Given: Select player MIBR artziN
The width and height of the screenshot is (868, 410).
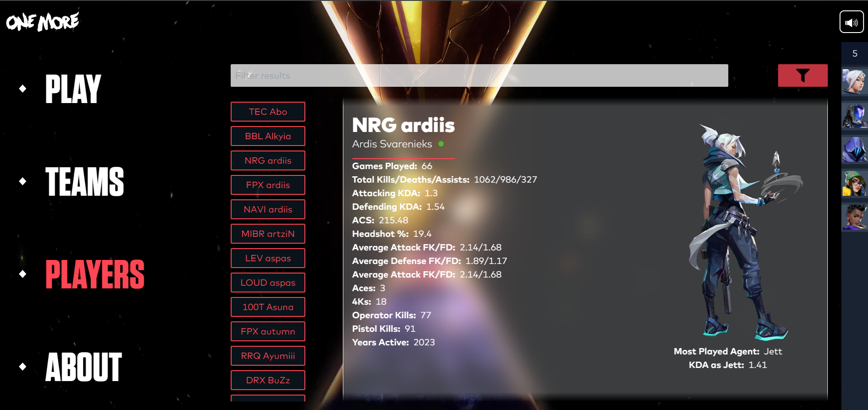Looking at the screenshot, I should [x=268, y=234].
